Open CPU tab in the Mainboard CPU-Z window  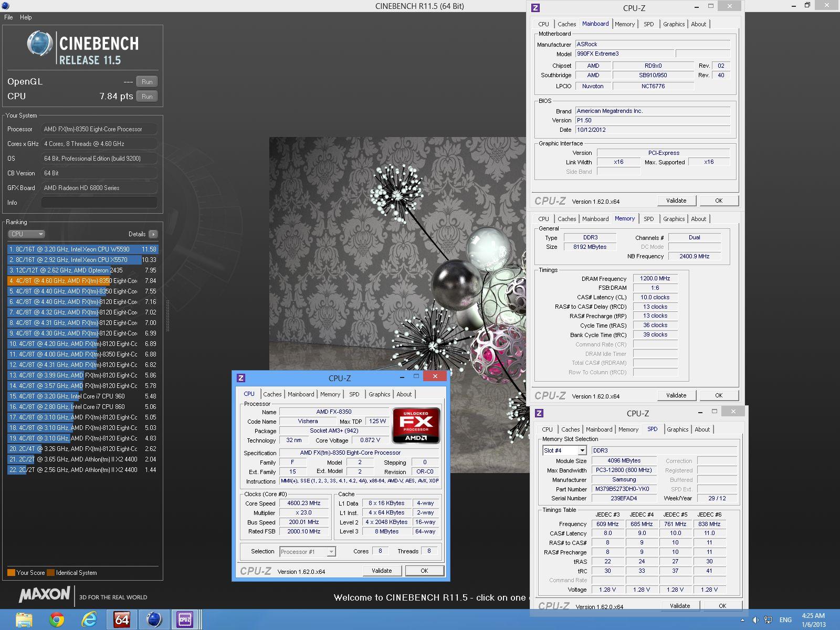543,24
